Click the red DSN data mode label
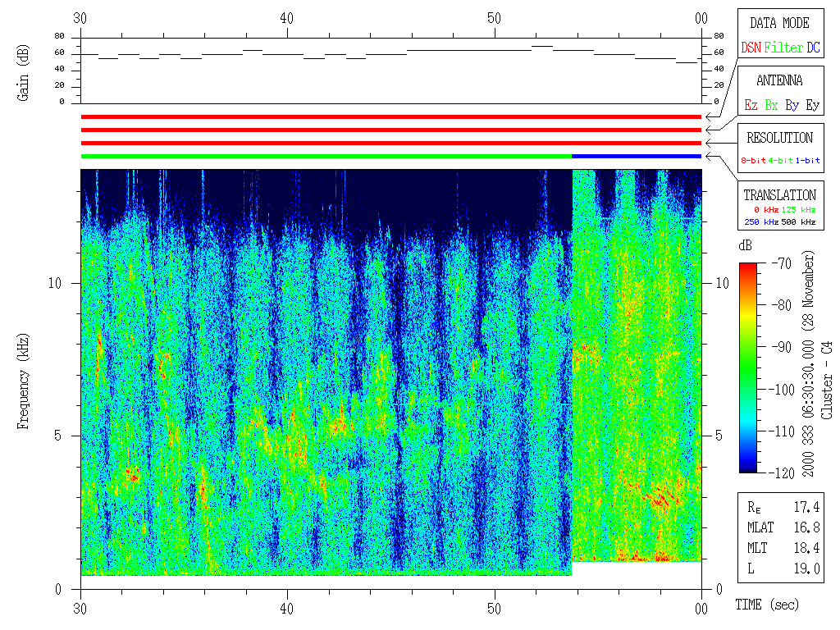The height and width of the screenshot is (630, 840). tap(751, 48)
